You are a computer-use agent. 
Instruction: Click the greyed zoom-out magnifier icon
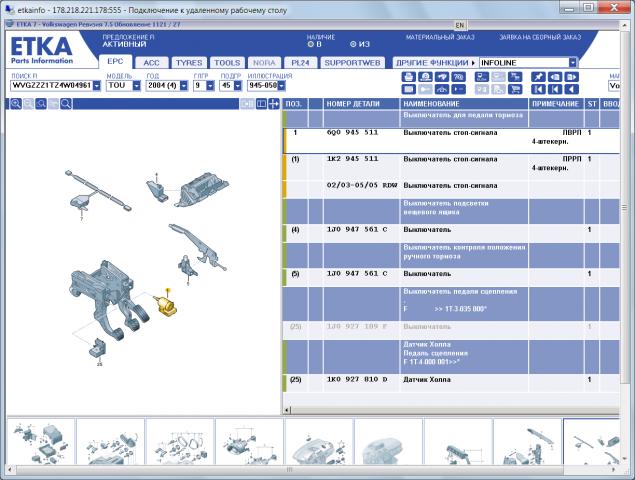(x=28, y=104)
